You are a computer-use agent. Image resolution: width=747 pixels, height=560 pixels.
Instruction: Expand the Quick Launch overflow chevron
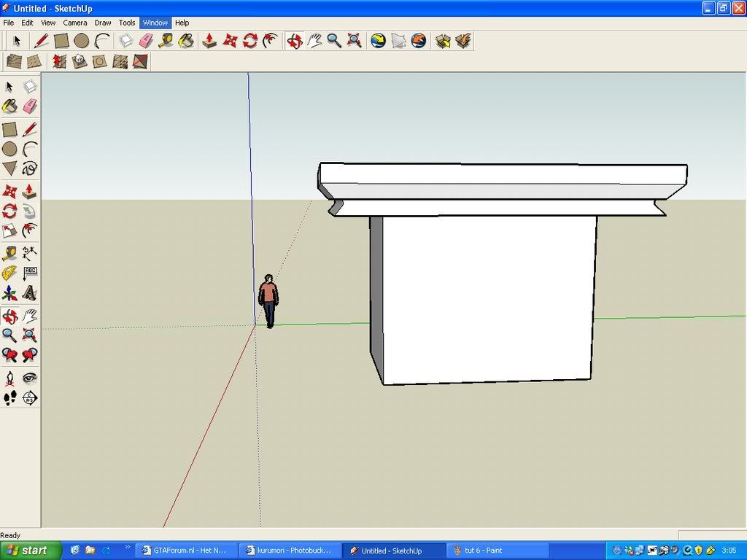coord(127,548)
